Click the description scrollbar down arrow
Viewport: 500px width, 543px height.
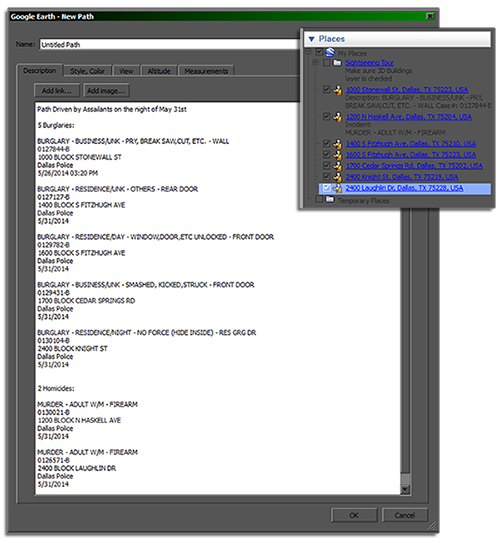(405, 489)
